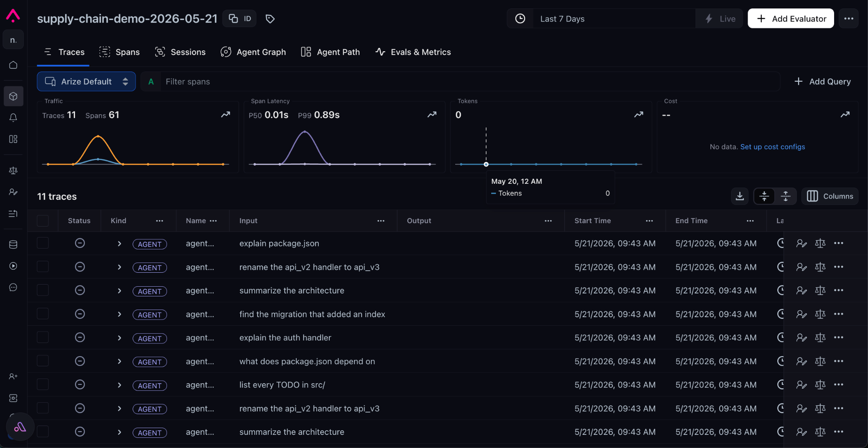Click the invite user icon in sidebar
The height and width of the screenshot is (448, 868).
click(x=13, y=376)
